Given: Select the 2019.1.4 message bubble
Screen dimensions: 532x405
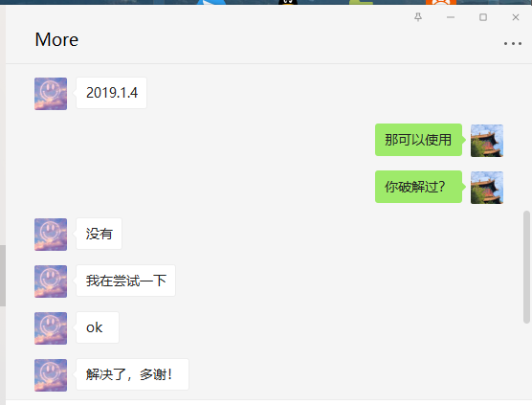Looking at the screenshot, I should 111,93.
